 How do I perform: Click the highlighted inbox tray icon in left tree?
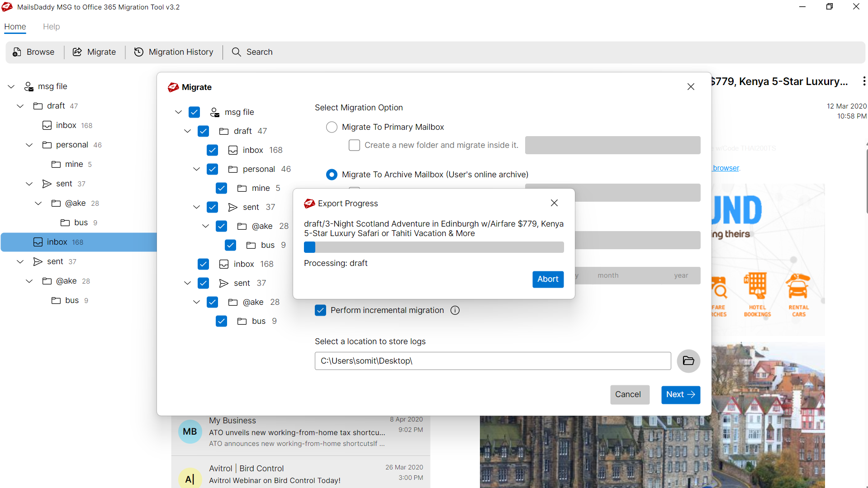(x=38, y=242)
